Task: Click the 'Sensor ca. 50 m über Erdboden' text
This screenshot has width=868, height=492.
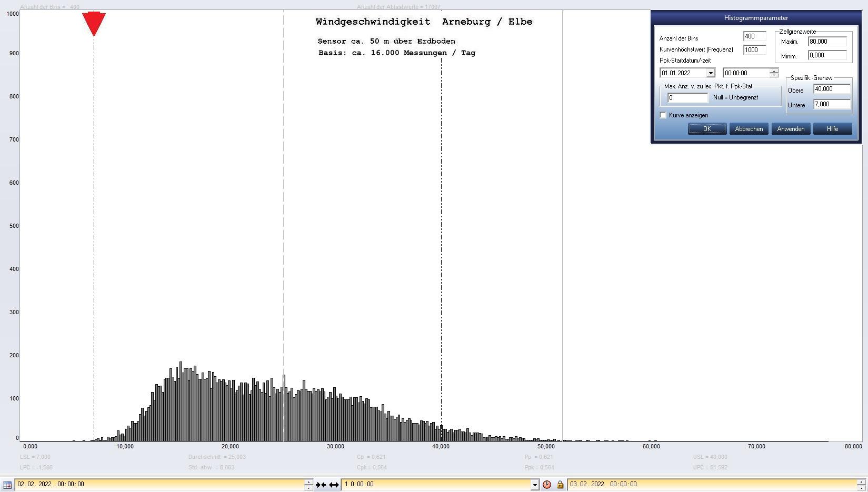Action: click(x=386, y=41)
